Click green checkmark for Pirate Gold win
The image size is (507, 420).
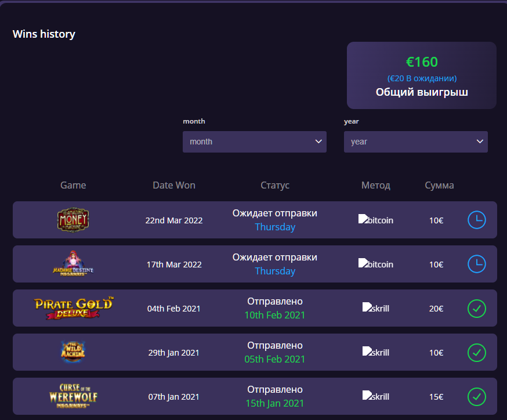click(476, 309)
